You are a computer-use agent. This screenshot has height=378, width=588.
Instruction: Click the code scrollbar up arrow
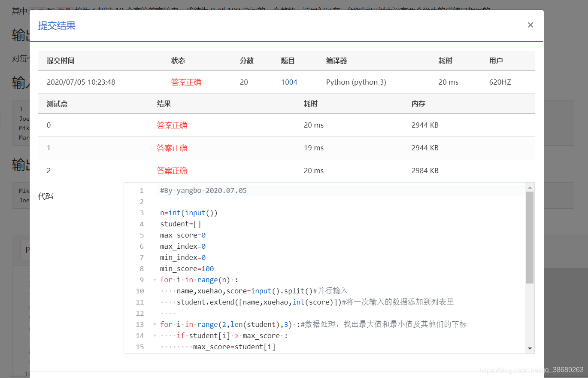pyautogui.click(x=529, y=188)
